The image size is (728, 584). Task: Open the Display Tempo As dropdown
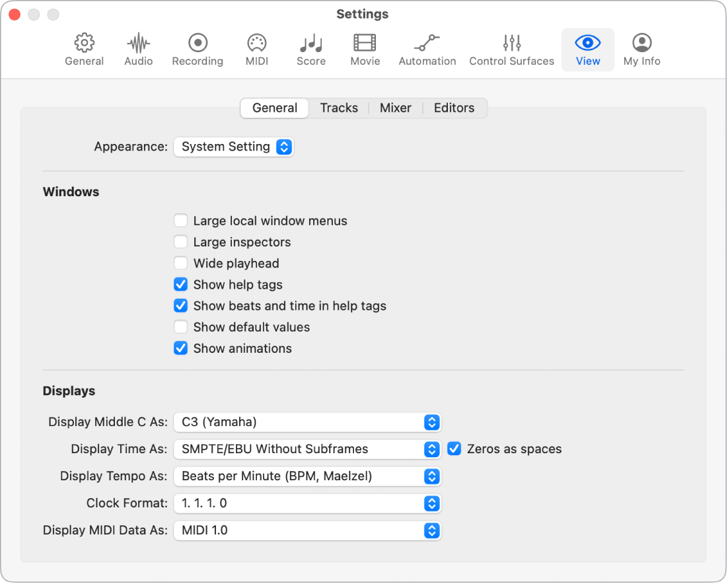coord(307,476)
